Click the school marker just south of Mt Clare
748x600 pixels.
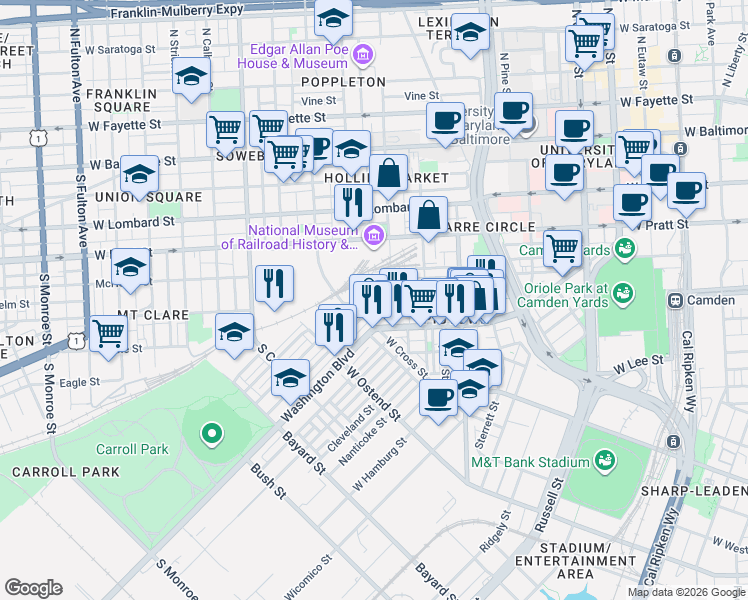point(234,335)
